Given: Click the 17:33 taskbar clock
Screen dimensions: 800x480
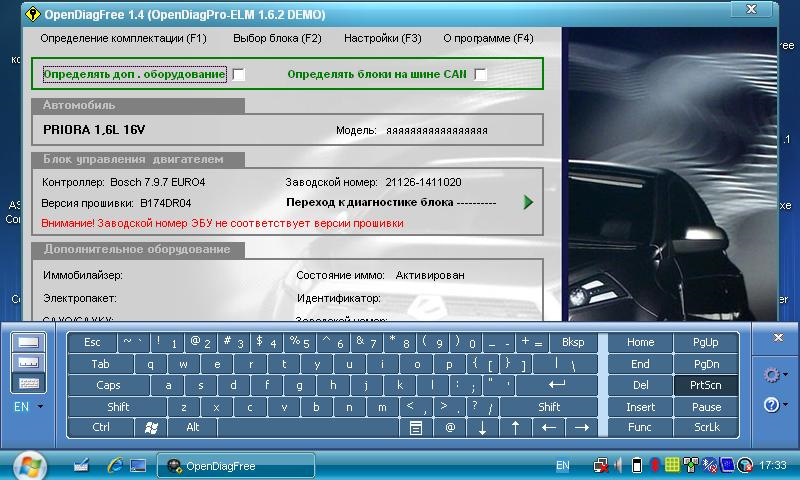Looking at the screenshot, I should tap(772, 465).
